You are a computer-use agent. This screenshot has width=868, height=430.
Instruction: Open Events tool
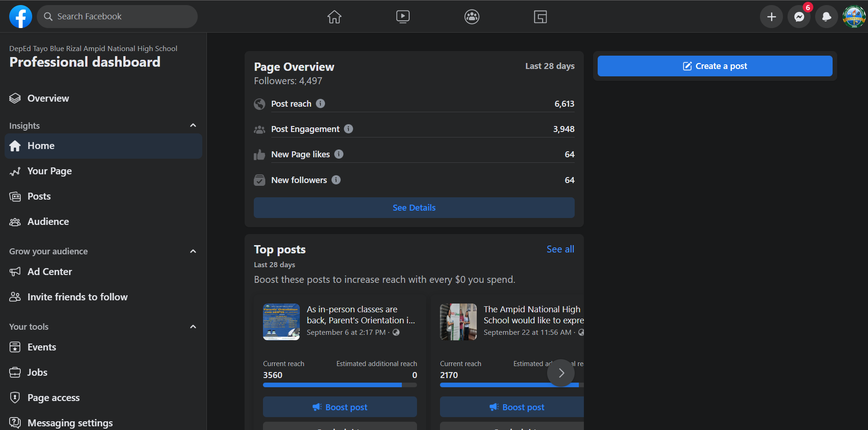[103, 347]
